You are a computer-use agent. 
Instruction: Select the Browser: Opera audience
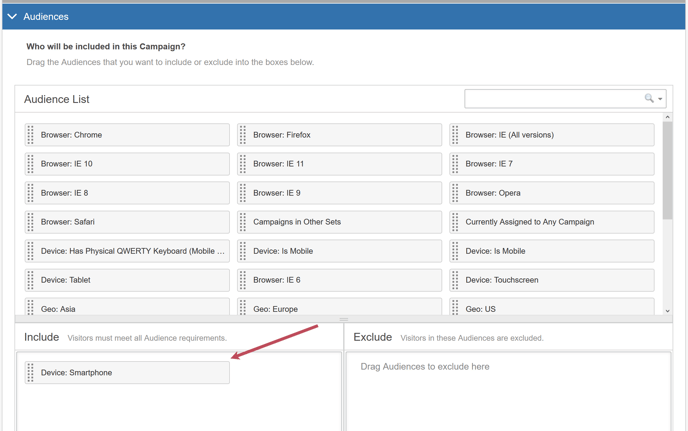click(552, 193)
